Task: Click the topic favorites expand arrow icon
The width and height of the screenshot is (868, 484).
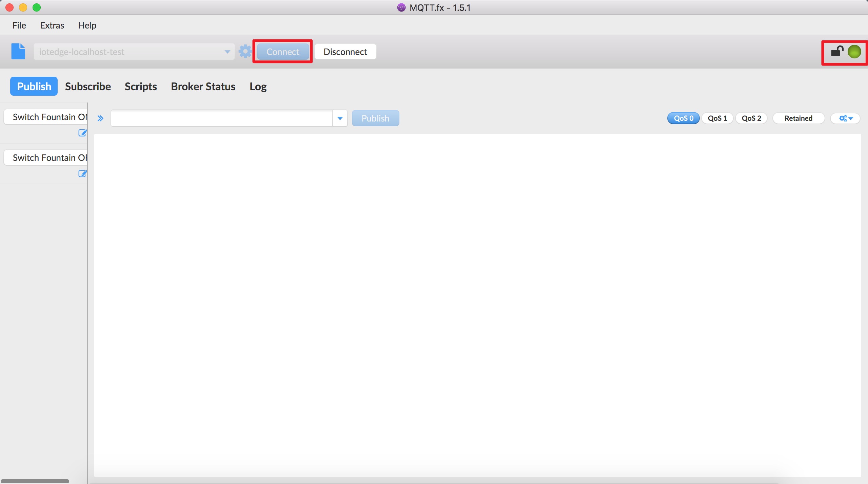Action: pos(100,117)
